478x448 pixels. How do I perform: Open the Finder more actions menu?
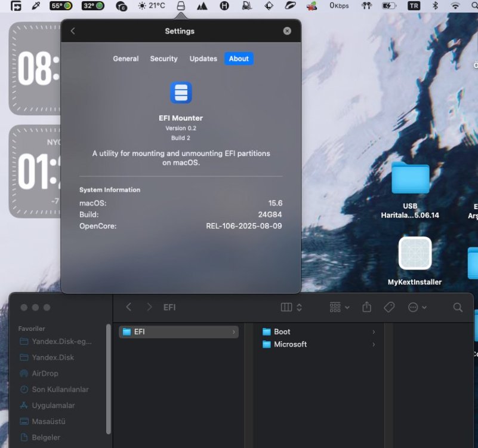click(417, 307)
